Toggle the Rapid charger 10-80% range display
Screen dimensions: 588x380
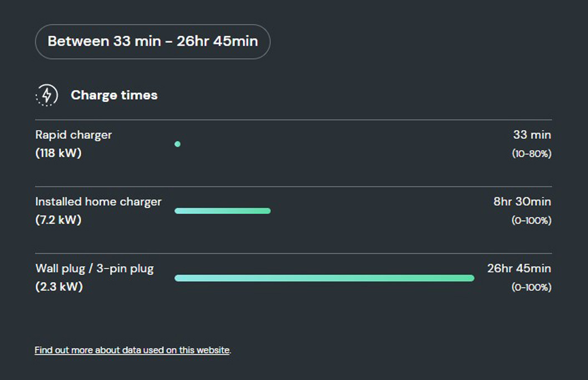coord(531,153)
